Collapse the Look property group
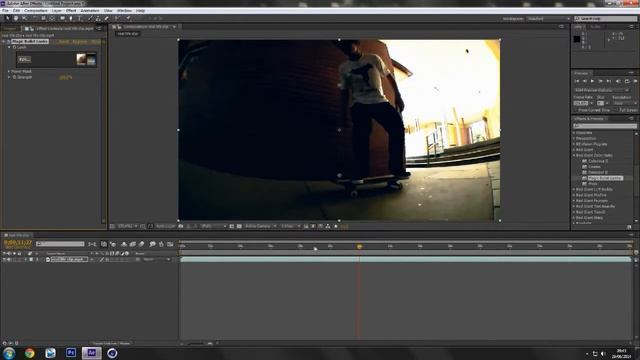This screenshot has height=360, width=640. tap(9, 47)
